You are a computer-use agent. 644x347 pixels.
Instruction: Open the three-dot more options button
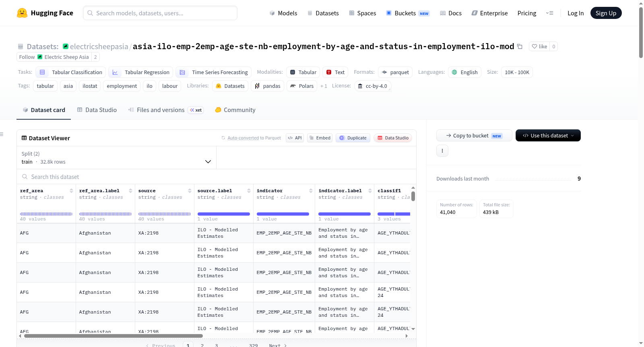click(442, 151)
